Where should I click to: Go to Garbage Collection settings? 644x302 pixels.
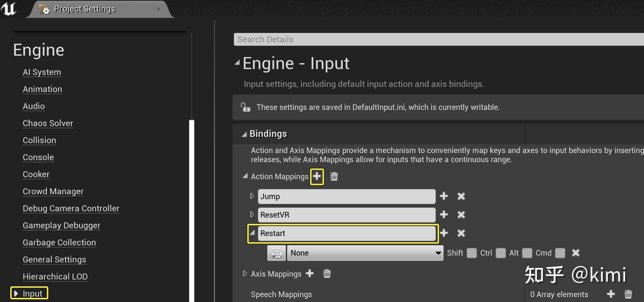(59, 243)
